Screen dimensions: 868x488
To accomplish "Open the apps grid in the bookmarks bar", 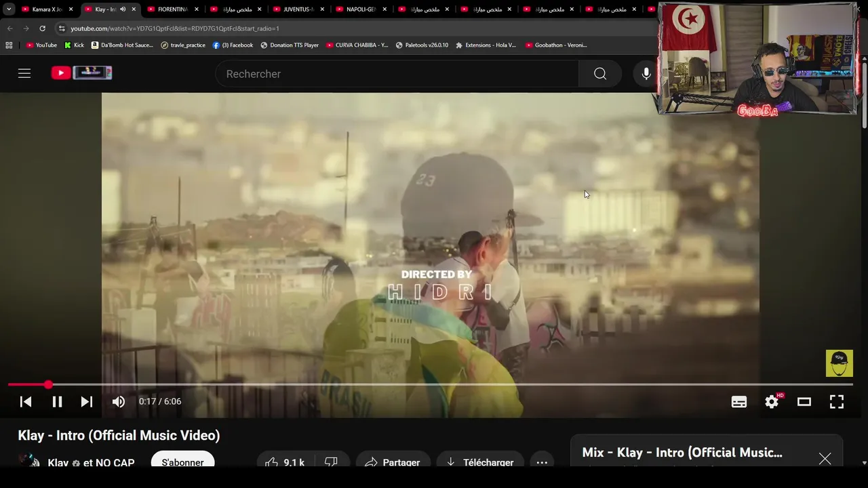I will (x=9, y=45).
